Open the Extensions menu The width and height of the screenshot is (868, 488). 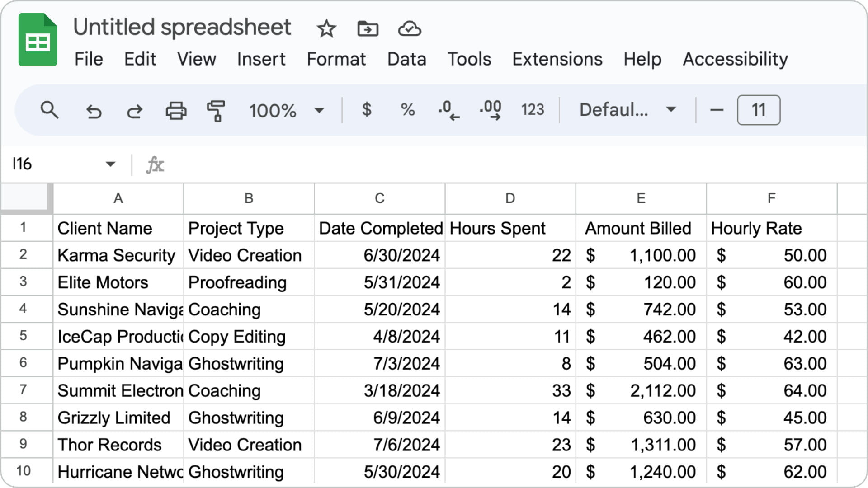[557, 59]
